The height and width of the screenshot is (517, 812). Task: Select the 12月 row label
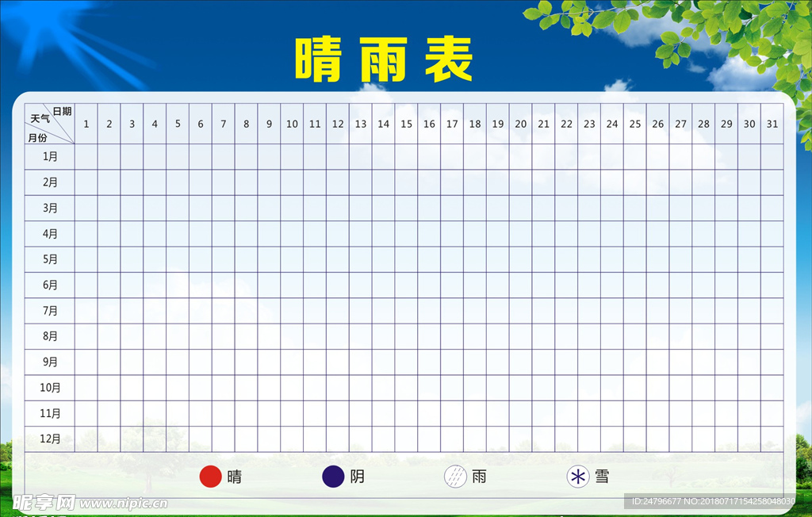click(49, 437)
